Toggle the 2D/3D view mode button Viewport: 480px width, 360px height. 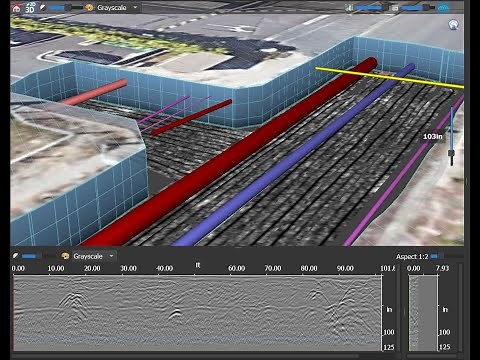pyautogui.click(x=30, y=7)
